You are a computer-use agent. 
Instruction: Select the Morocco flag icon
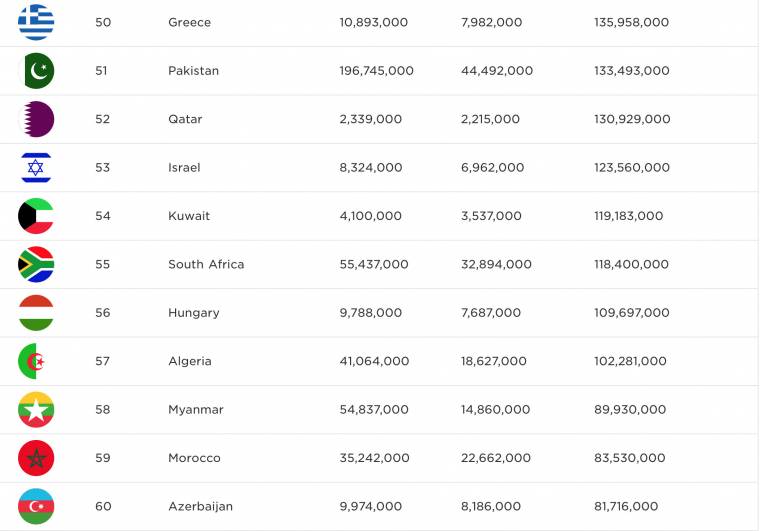[x=36, y=458]
